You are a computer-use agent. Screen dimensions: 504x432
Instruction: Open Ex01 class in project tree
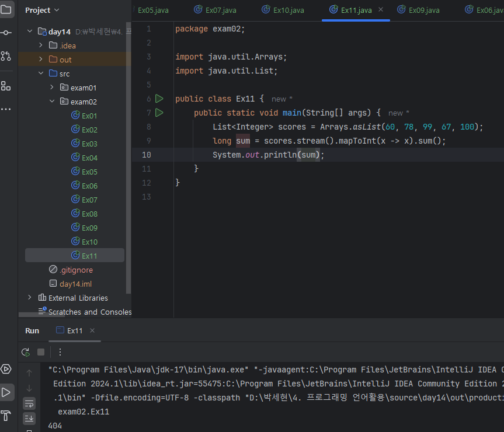point(84,116)
